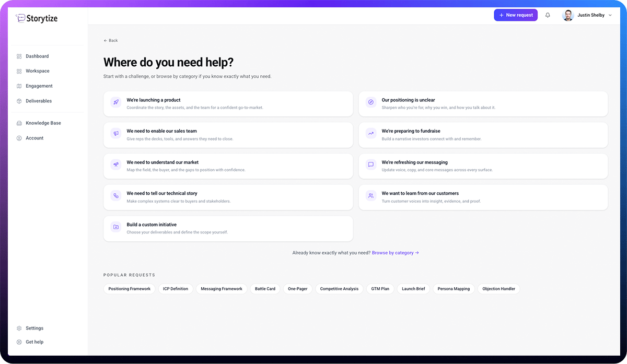The width and height of the screenshot is (627, 364).
Task: Click the megaphone icon for sales enablement
Action: coord(116,134)
